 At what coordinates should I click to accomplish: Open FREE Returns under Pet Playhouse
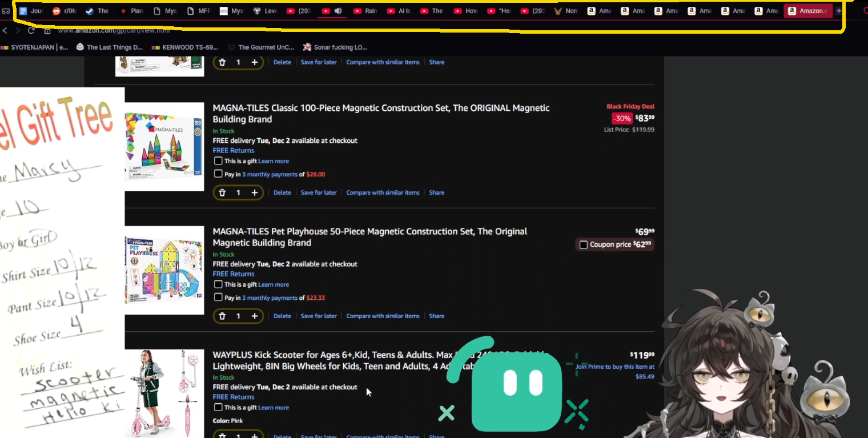pos(234,274)
